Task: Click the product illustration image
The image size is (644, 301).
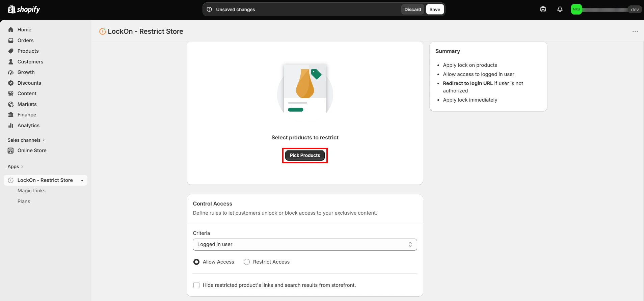Action: 305,92
